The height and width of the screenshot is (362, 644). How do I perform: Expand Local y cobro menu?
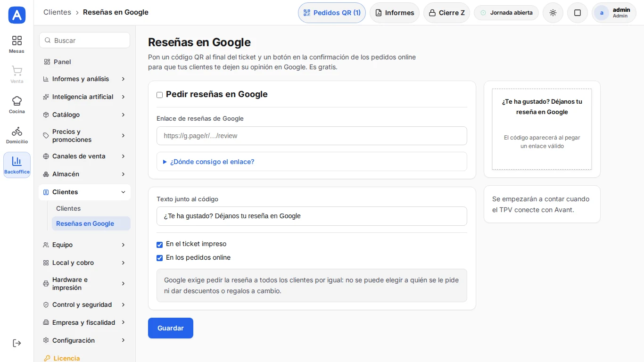pyautogui.click(x=84, y=263)
